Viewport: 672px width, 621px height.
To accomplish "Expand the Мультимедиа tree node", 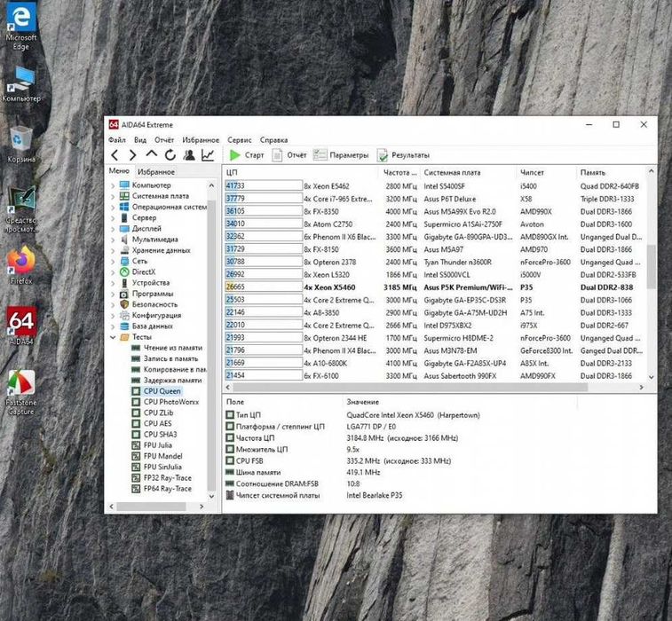I will pos(113,240).
